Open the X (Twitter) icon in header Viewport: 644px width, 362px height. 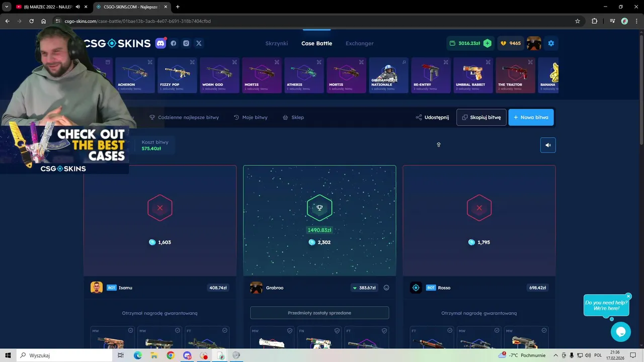199,43
